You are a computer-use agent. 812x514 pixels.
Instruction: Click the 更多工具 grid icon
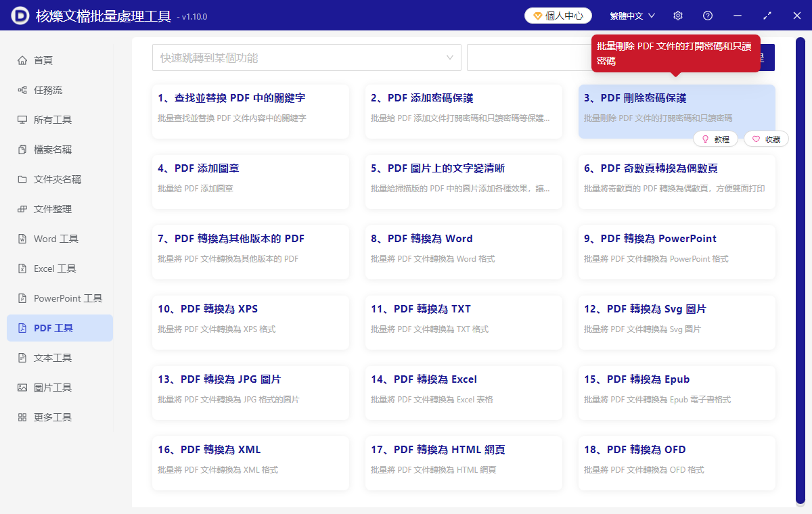click(22, 417)
